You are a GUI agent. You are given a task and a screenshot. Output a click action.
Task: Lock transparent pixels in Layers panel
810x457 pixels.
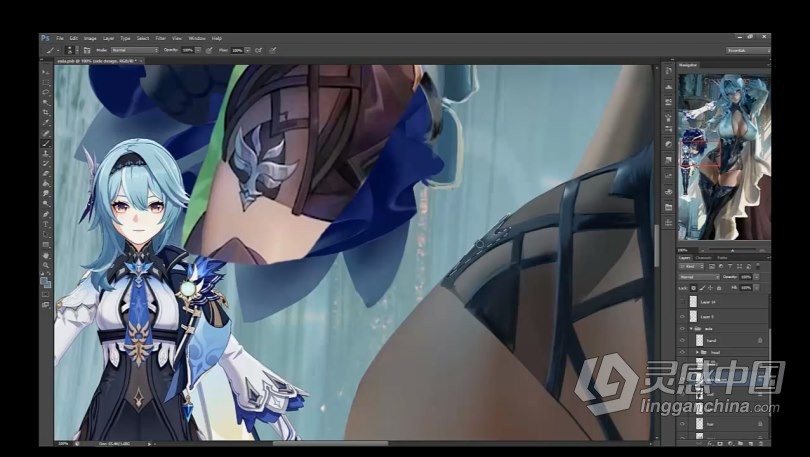pos(694,288)
